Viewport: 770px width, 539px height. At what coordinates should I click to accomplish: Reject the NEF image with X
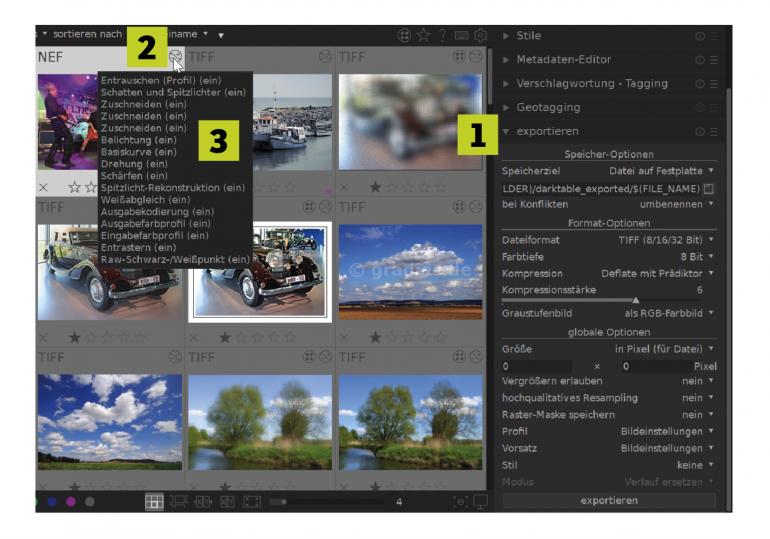pos(43,187)
